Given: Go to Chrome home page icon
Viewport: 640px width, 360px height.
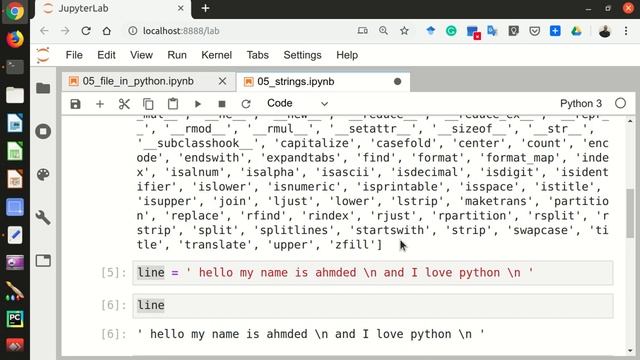Looking at the screenshot, I should pos(107,31).
